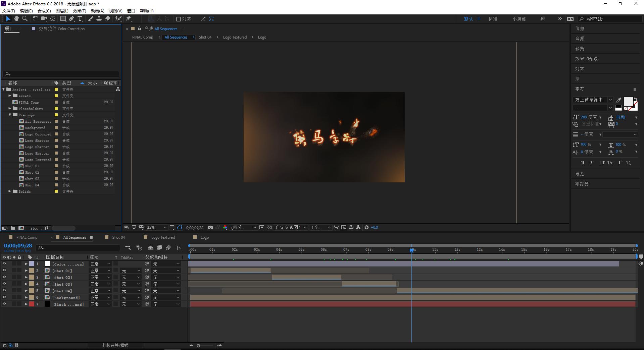Select the Clone Stamp tool
644x350 pixels.
click(x=99, y=19)
